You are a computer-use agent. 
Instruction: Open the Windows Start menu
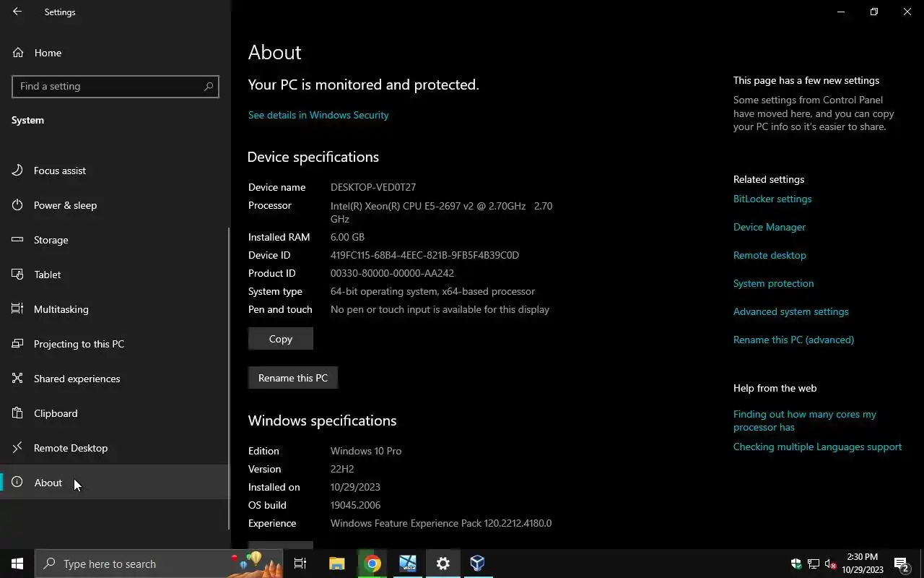pyautogui.click(x=17, y=564)
